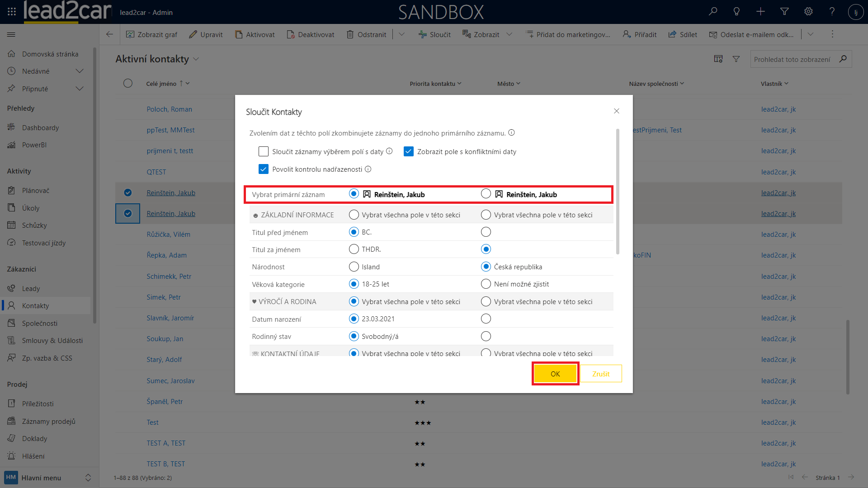Open the app launcher waffle icon
The image size is (868, 488).
pos(12,12)
